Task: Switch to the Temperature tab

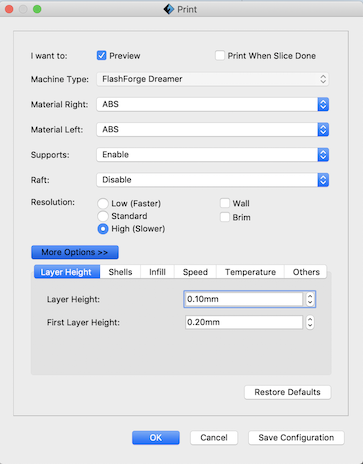Action: pos(250,272)
